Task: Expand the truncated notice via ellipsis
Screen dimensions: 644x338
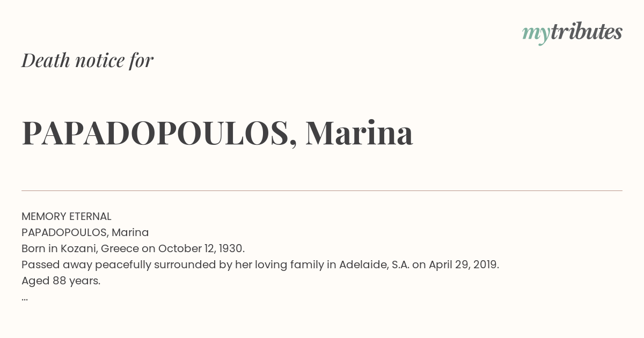Action: pos(25,299)
